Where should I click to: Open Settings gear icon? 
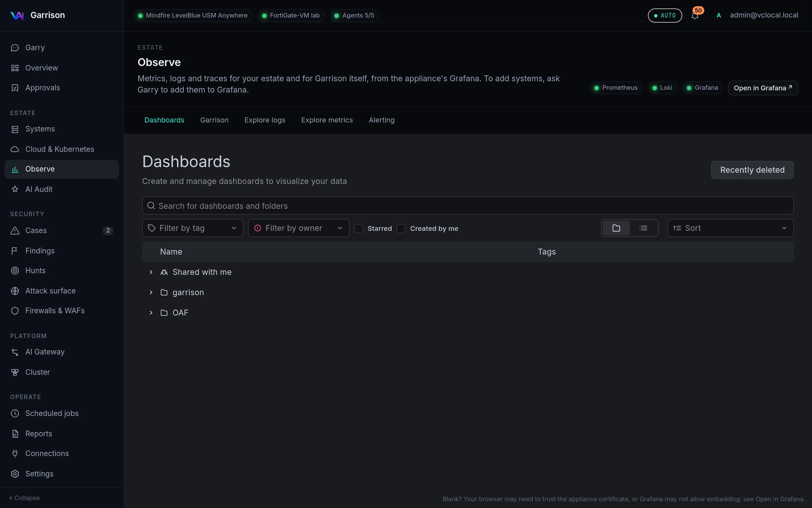[15, 474]
